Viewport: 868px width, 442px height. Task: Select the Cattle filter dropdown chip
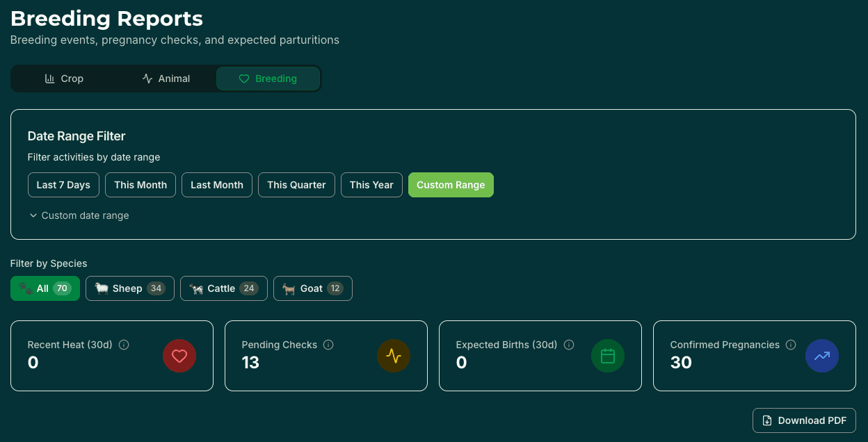coord(223,288)
